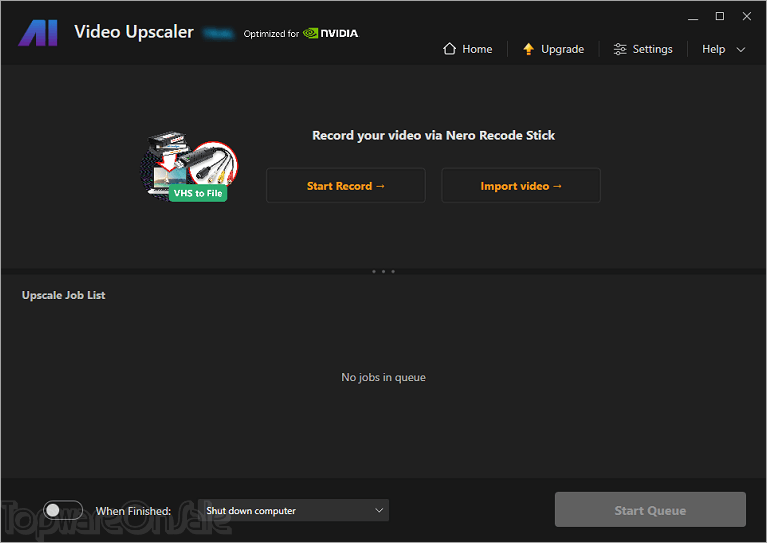Viewport: 767px width, 543px height.
Task: Click the Optimized for label
Action: [x=271, y=34]
